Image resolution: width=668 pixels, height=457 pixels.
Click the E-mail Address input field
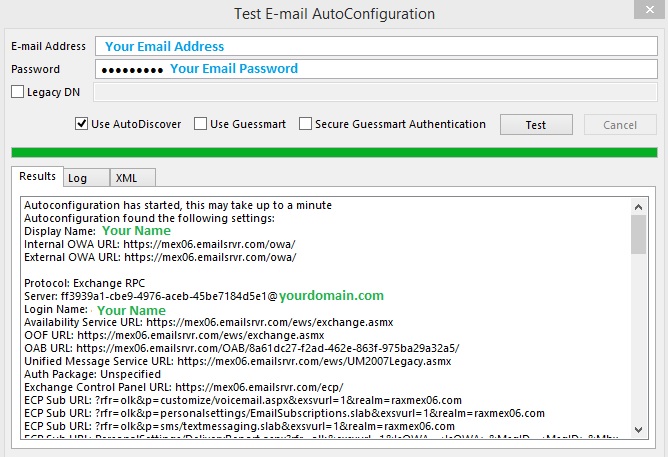click(375, 46)
